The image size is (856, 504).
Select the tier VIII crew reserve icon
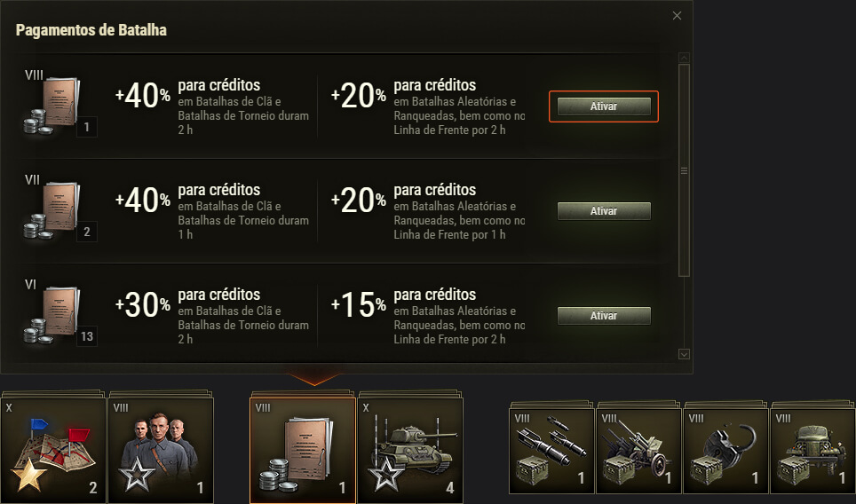point(161,451)
